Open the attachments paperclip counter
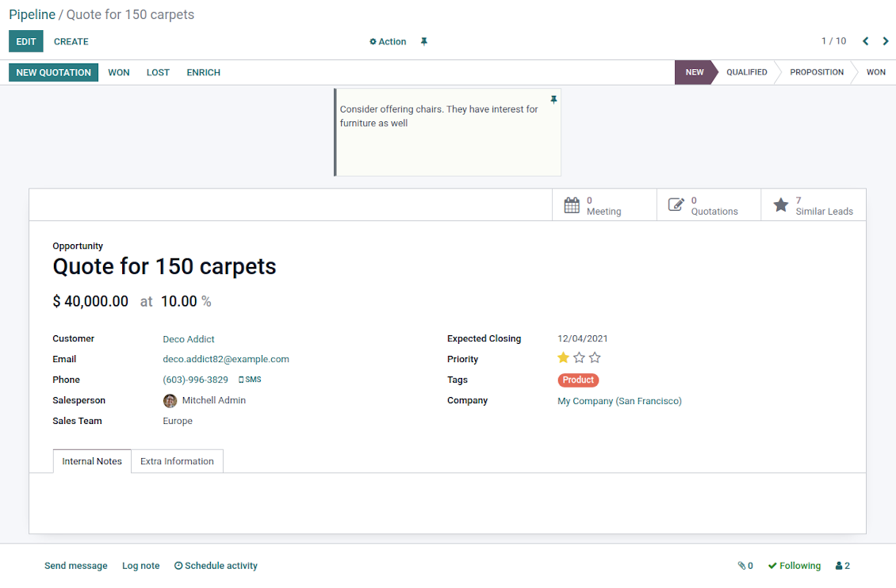Screen dimensions: 896x588 pyautogui.click(x=745, y=566)
